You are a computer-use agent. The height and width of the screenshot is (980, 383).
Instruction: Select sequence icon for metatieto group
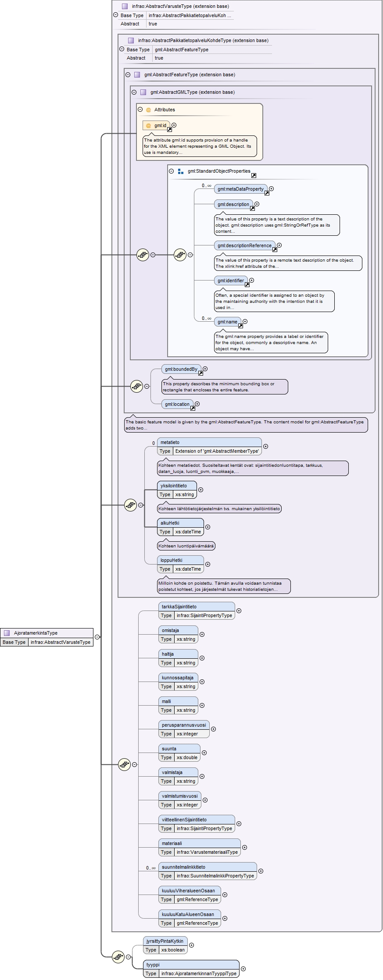tap(130, 505)
